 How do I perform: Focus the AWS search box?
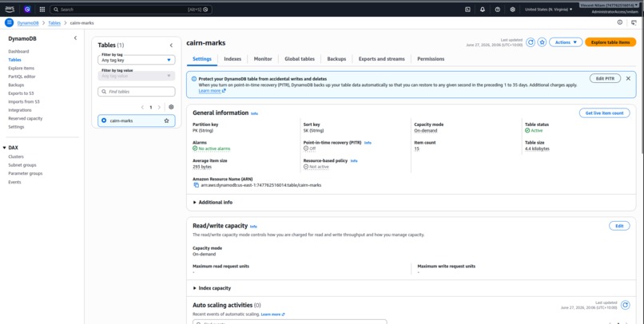click(x=131, y=10)
